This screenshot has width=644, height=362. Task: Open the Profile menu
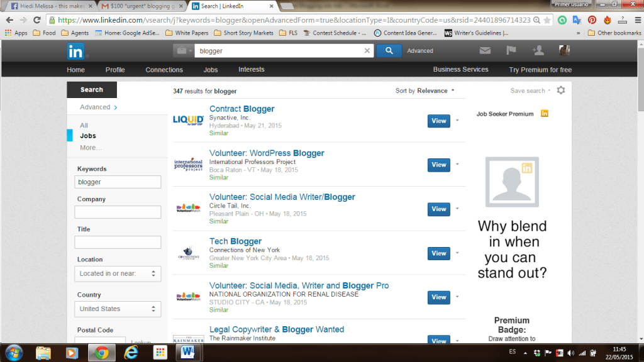click(115, 70)
